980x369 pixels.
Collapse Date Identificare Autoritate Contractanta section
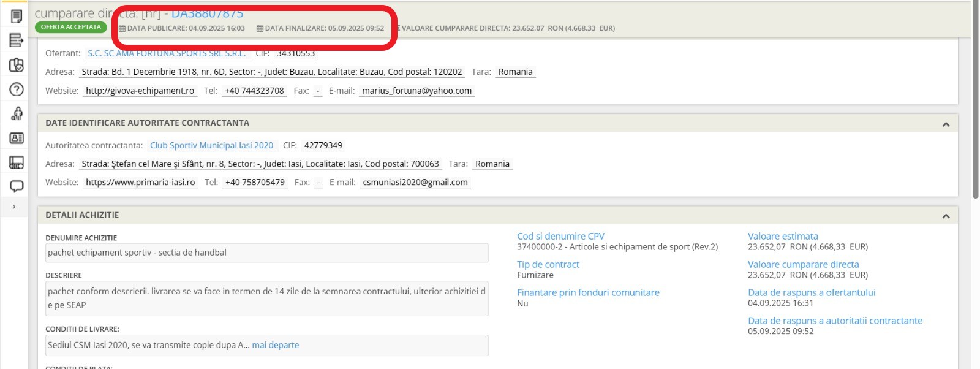[x=946, y=124]
